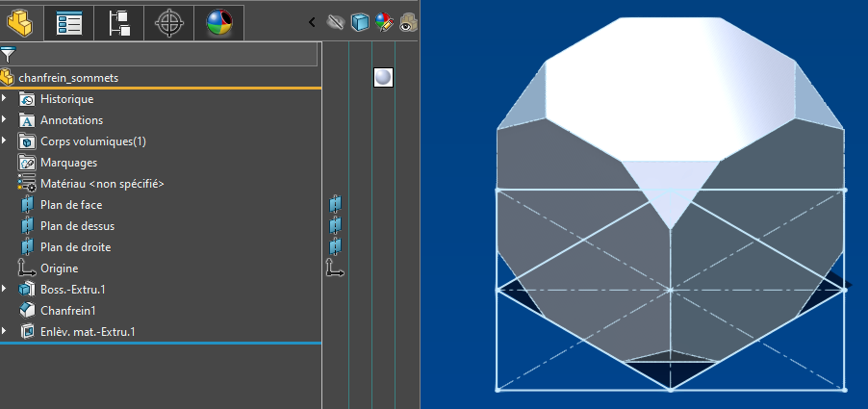Viewport: 868px width, 409px height.
Task: Click the rollback bar below Enlèv. mat.-Extru.1
Action: [161, 344]
